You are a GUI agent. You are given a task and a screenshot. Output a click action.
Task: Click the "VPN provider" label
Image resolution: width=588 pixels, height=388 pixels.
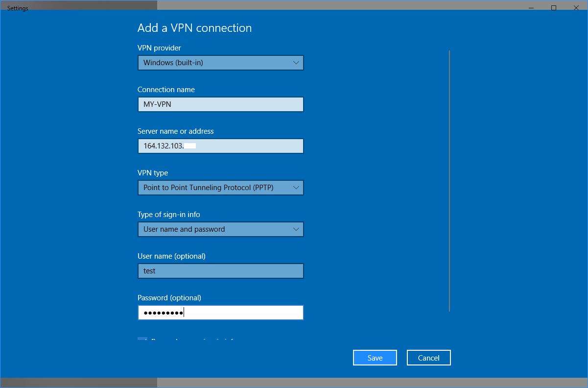159,48
